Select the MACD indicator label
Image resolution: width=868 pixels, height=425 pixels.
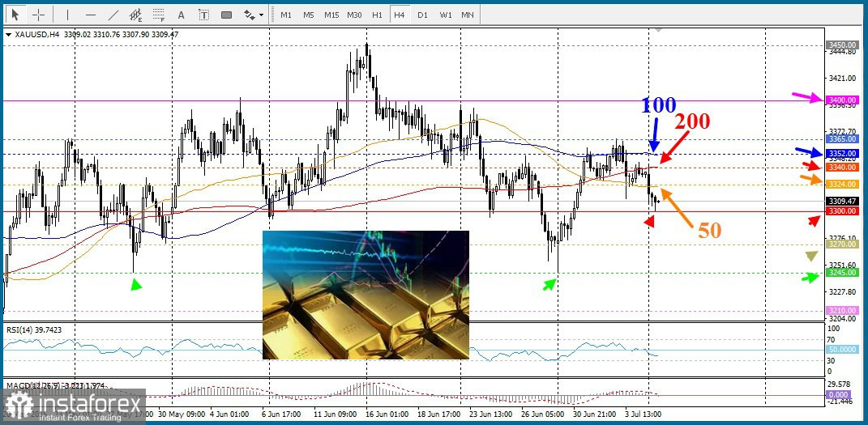pyautogui.click(x=55, y=385)
